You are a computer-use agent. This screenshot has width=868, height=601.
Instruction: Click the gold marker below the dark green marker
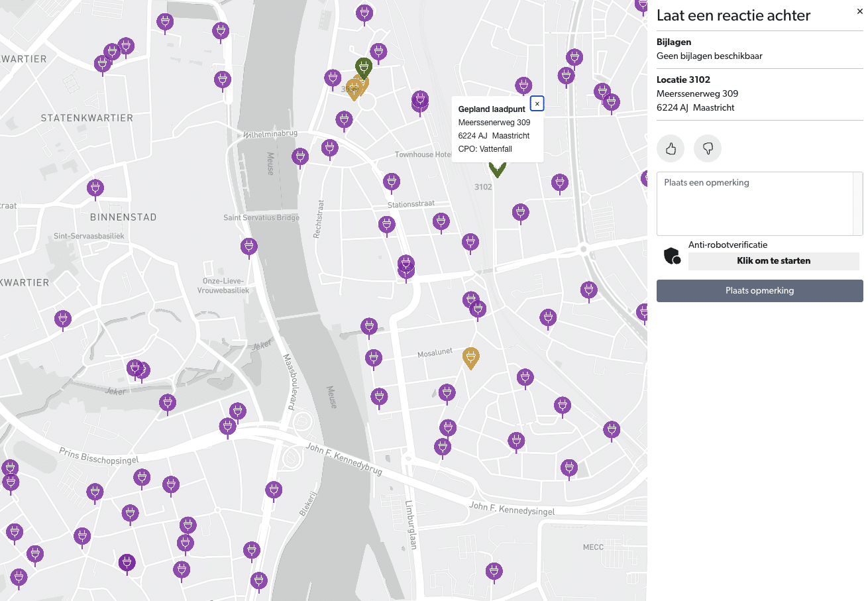click(x=355, y=89)
